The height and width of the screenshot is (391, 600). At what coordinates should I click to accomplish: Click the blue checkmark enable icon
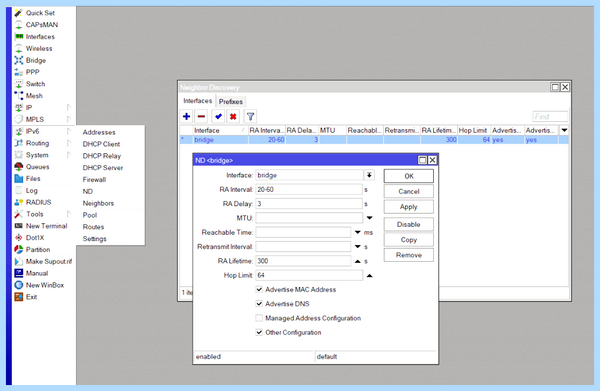(218, 116)
